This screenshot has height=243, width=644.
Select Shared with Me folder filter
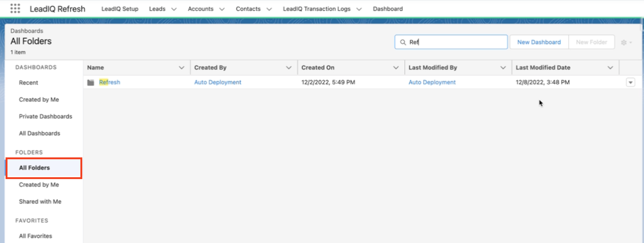(x=40, y=202)
